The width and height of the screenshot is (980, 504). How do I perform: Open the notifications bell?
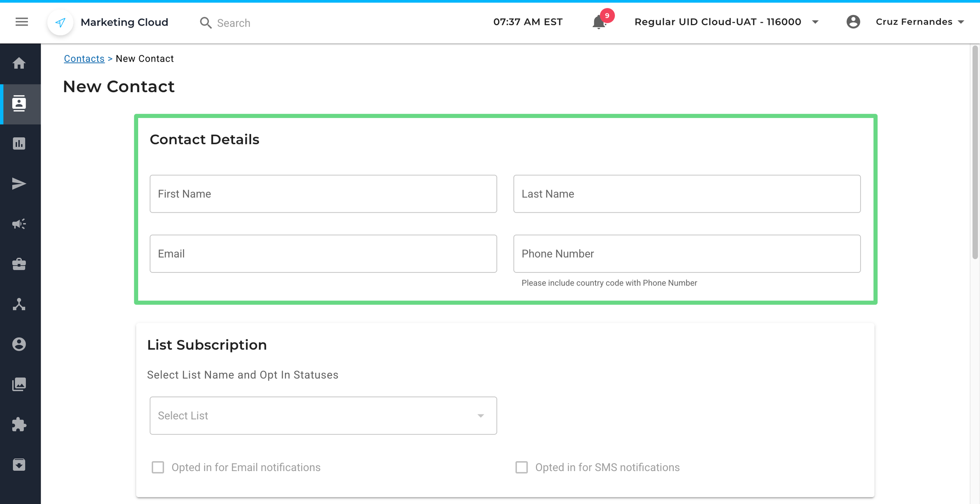point(599,22)
